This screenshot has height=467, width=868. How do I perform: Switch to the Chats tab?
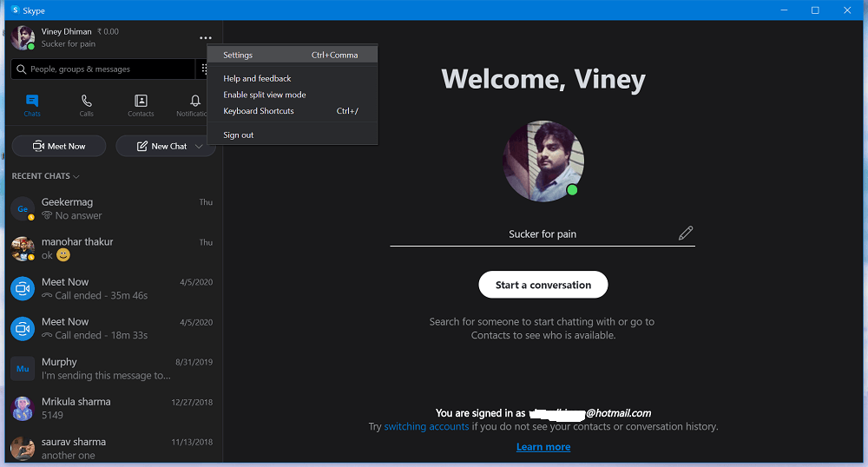click(32, 105)
